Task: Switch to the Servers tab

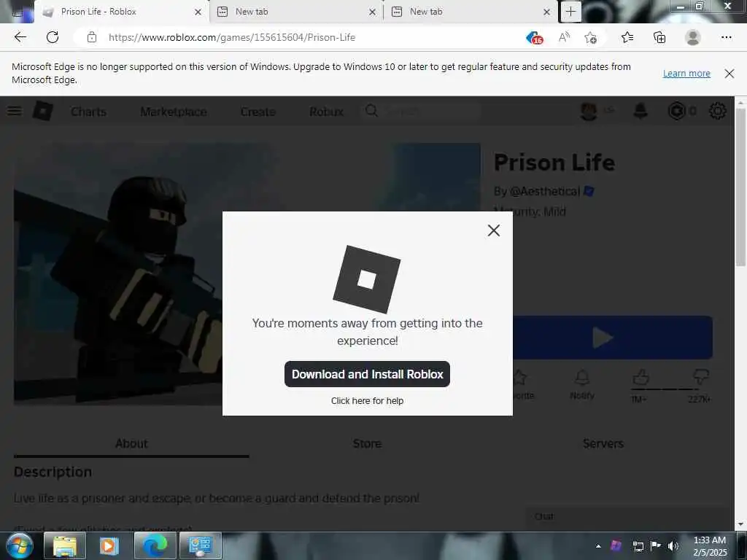Action: (x=603, y=443)
